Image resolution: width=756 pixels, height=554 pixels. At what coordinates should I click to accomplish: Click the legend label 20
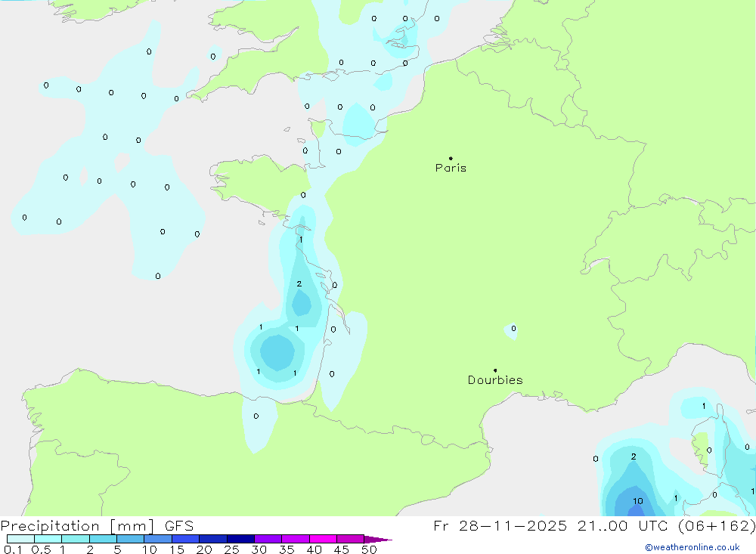[x=204, y=549]
